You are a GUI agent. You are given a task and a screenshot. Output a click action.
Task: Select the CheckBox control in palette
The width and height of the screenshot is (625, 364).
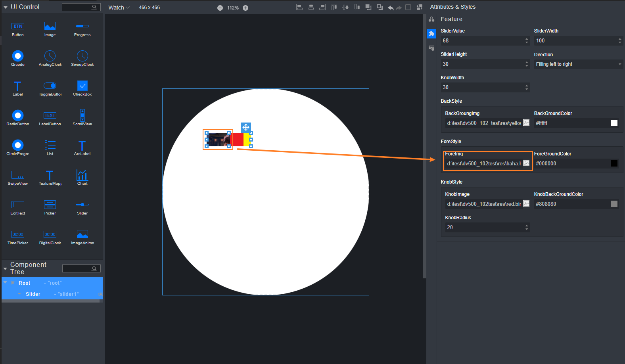point(82,86)
